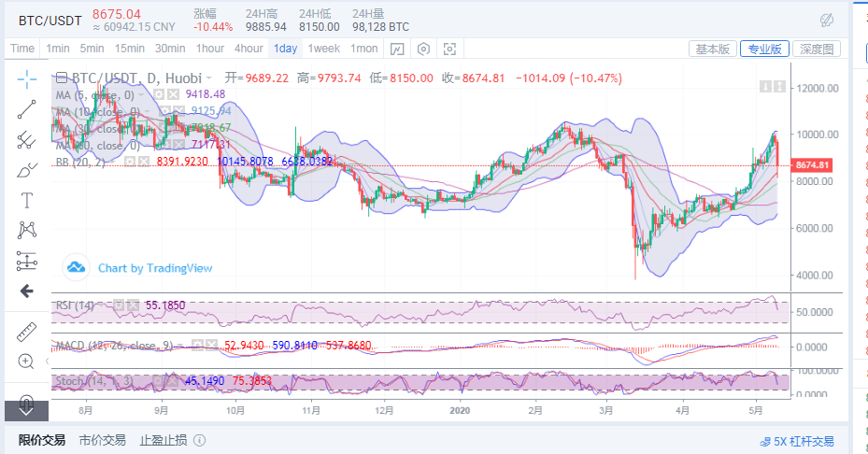Open the BTC/USDT, D, Huobi dropdown arrow

click(209, 78)
